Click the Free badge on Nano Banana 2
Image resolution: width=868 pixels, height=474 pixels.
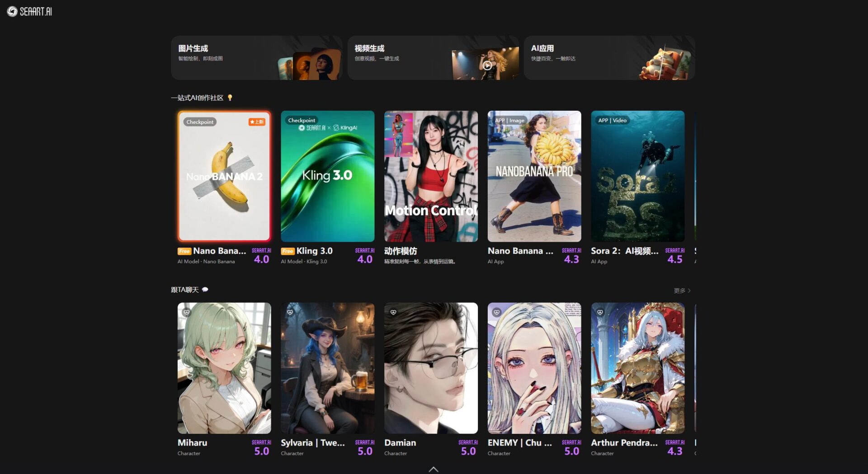(x=184, y=251)
